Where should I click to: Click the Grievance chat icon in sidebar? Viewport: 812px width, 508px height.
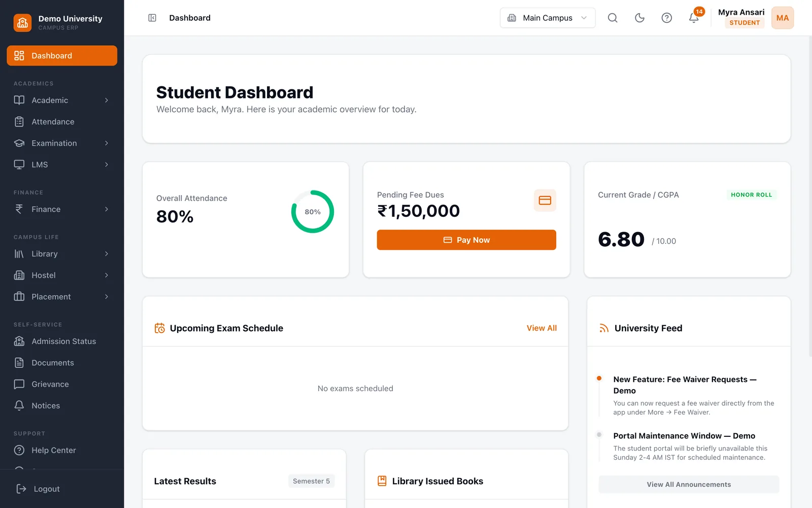point(19,384)
